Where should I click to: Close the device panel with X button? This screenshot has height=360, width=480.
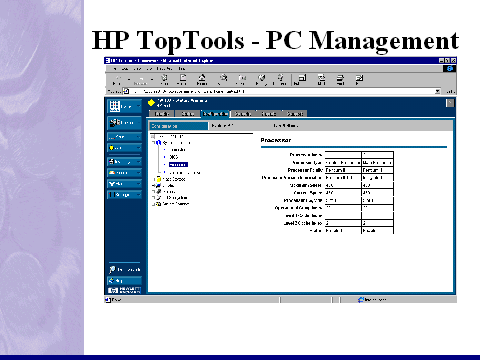(450, 103)
